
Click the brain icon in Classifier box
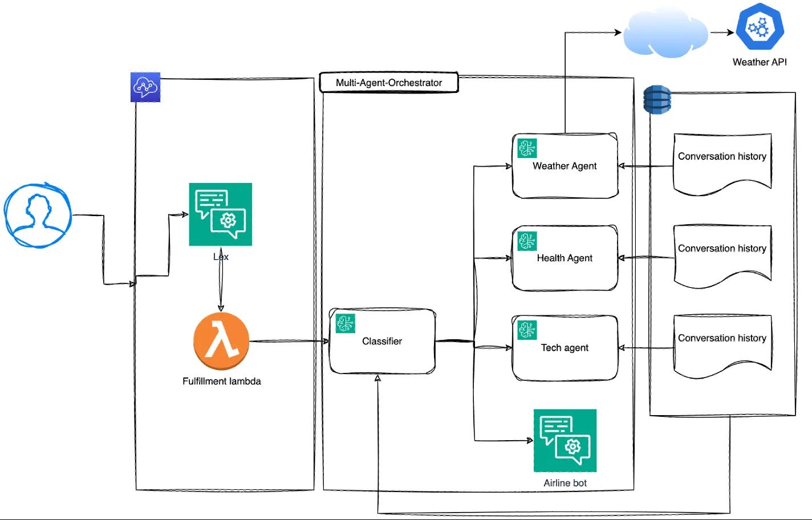pos(345,323)
